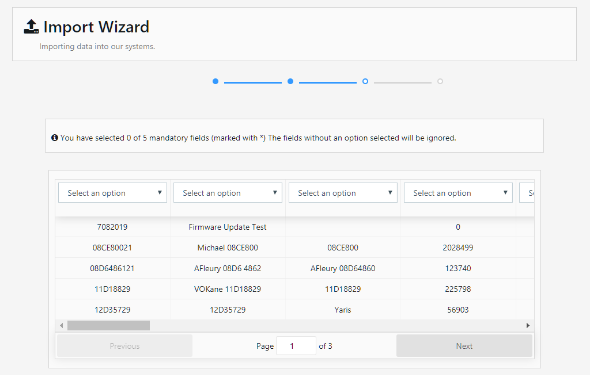Jump to the final fourth wizard step circle
The height and width of the screenshot is (377, 590).
coord(440,81)
